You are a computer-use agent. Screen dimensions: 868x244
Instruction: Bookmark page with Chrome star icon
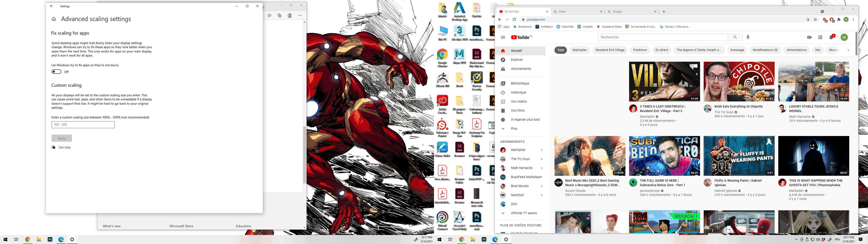coord(815,20)
